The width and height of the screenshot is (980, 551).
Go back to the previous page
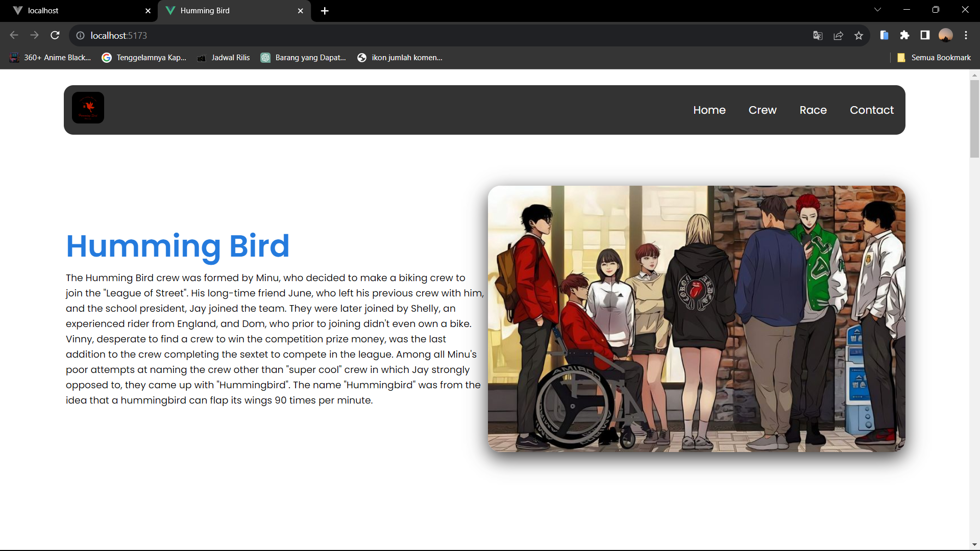14,35
